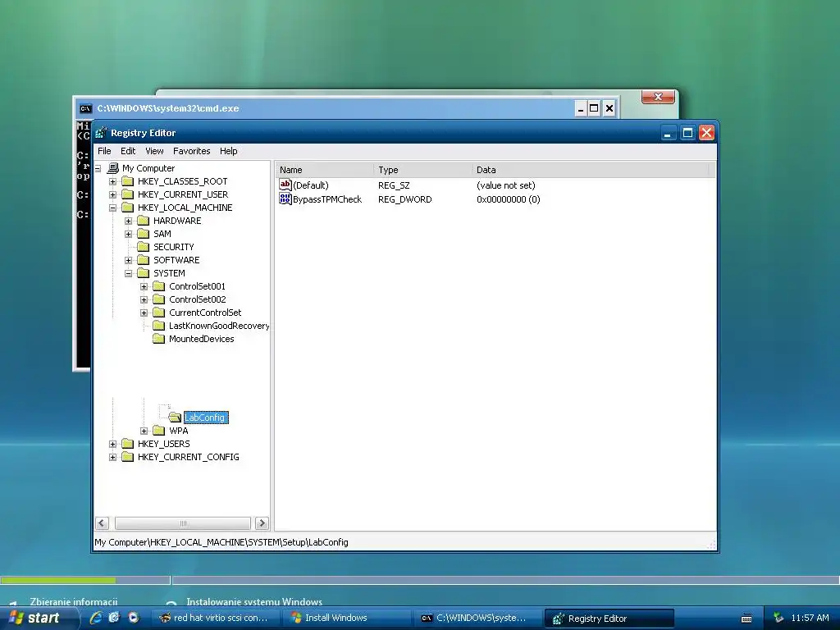This screenshot has height=630, width=840.
Task: Click the SYSTEM folder icon
Action: coord(143,273)
